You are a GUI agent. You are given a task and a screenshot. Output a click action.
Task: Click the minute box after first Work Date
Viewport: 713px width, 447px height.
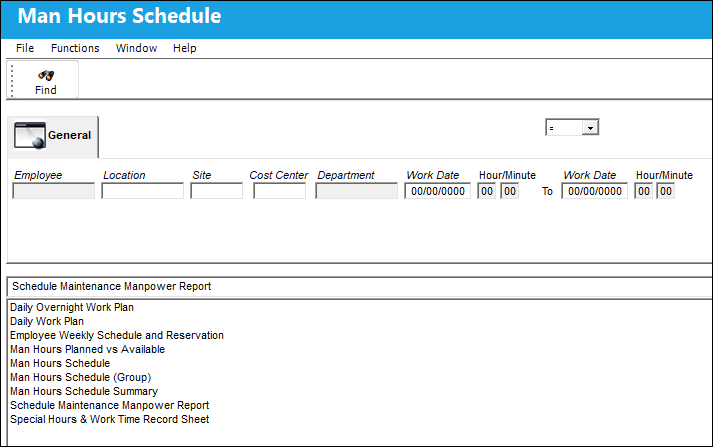point(510,191)
